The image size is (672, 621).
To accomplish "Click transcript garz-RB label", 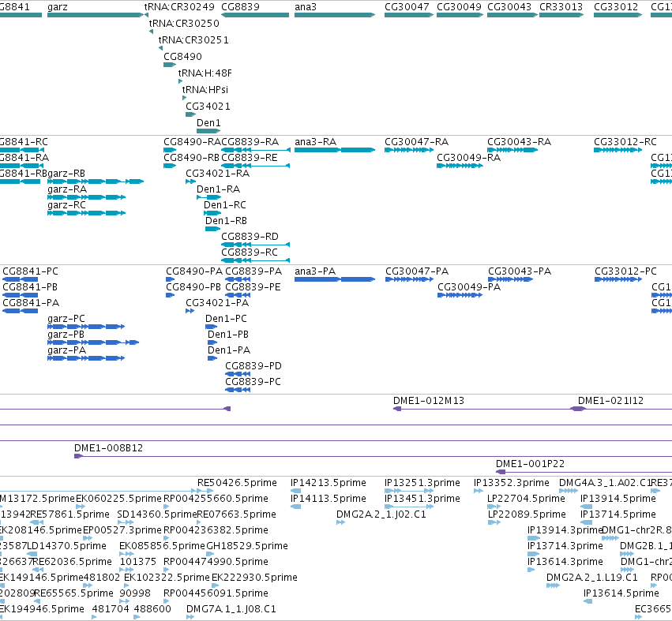I will pyautogui.click(x=66, y=174).
